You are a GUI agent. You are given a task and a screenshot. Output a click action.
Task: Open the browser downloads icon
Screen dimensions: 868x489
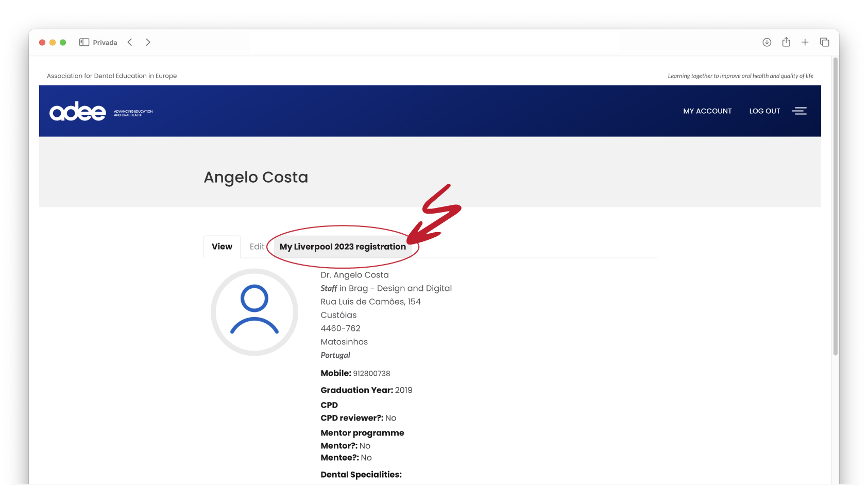click(x=767, y=42)
